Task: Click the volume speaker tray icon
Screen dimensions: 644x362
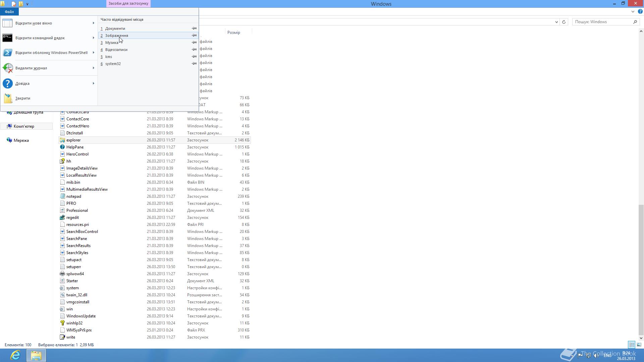Action: pos(596,356)
